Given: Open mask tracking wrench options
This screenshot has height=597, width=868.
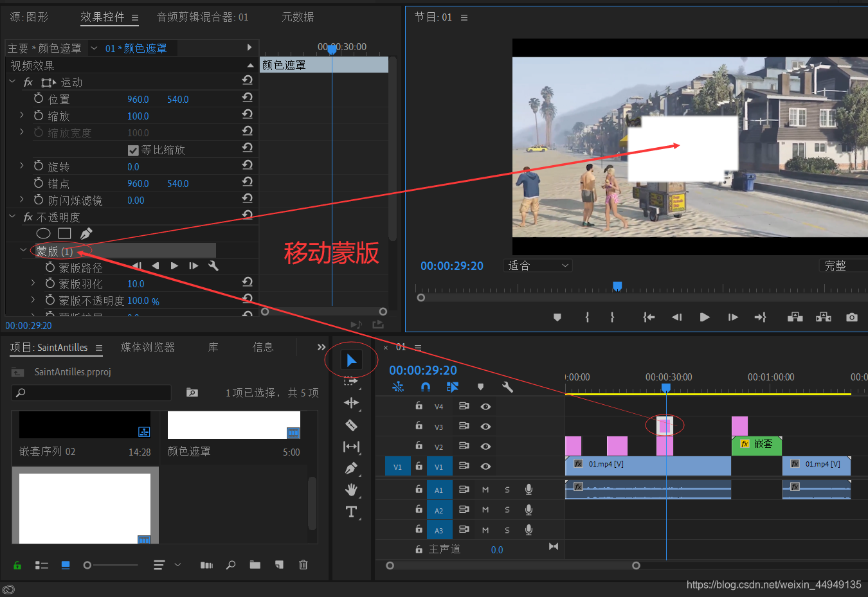Looking at the screenshot, I should tap(213, 265).
